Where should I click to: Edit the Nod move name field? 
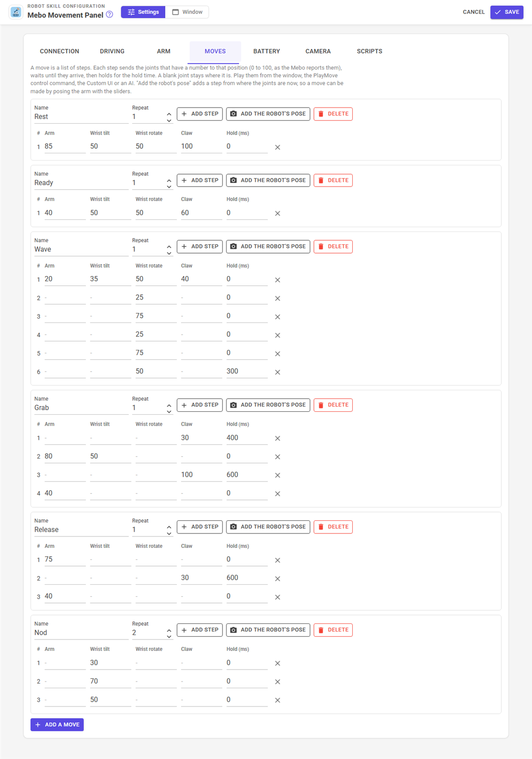[81, 633]
